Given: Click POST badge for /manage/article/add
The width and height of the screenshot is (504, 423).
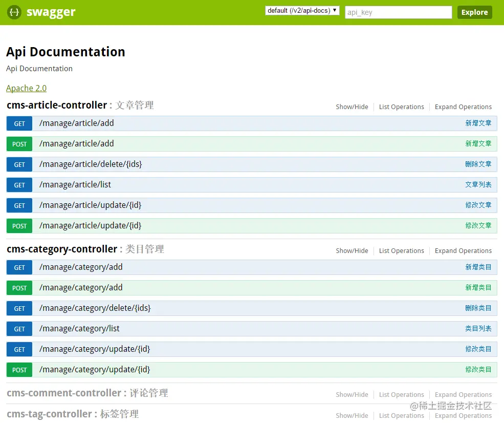Looking at the screenshot, I should 19,144.
